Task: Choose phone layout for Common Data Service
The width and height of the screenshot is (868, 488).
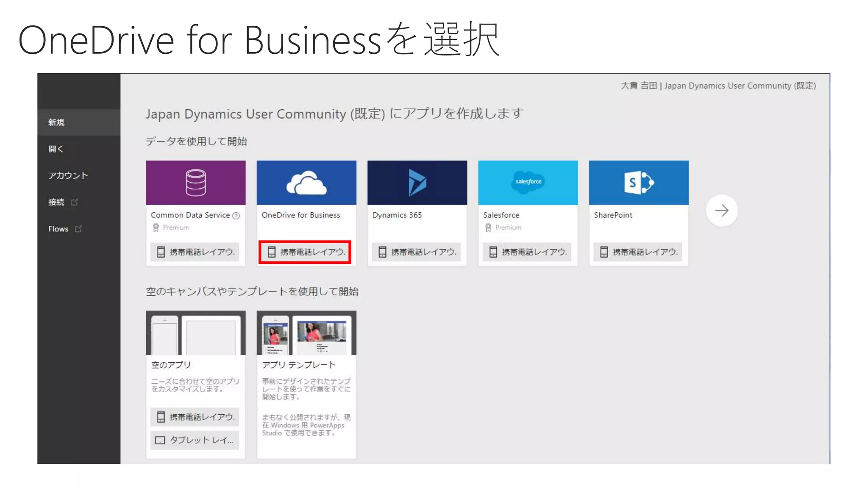Action: (195, 252)
